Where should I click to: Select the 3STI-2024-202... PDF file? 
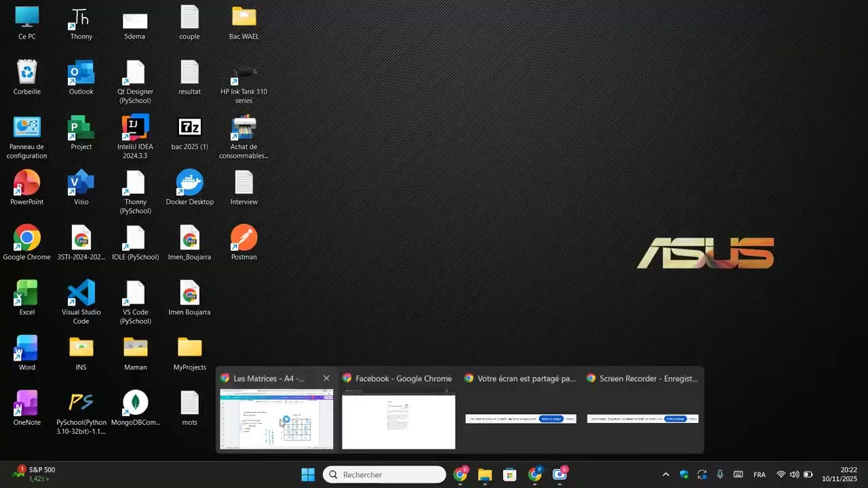[81, 243]
